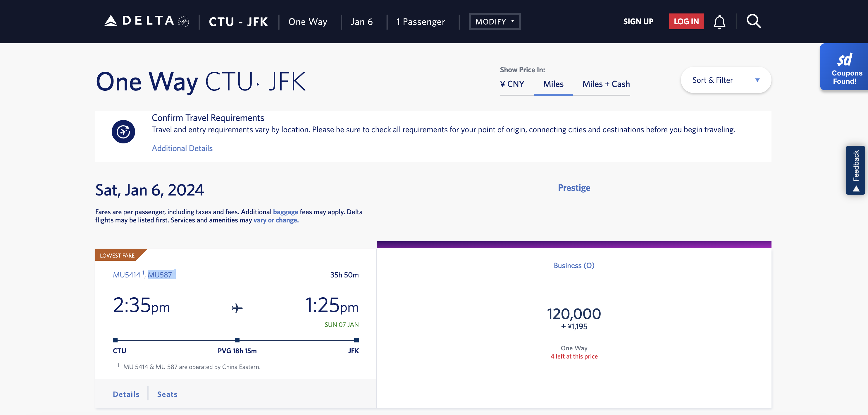View Seats for this flight

(x=167, y=394)
